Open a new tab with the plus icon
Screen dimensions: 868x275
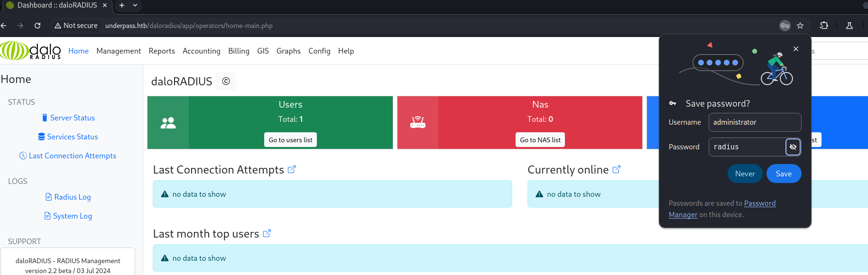coord(122,5)
